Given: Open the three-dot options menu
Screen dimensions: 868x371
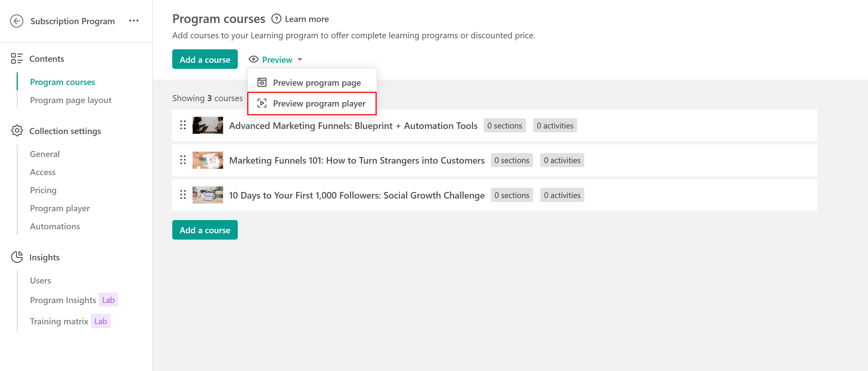Looking at the screenshot, I should point(134,21).
